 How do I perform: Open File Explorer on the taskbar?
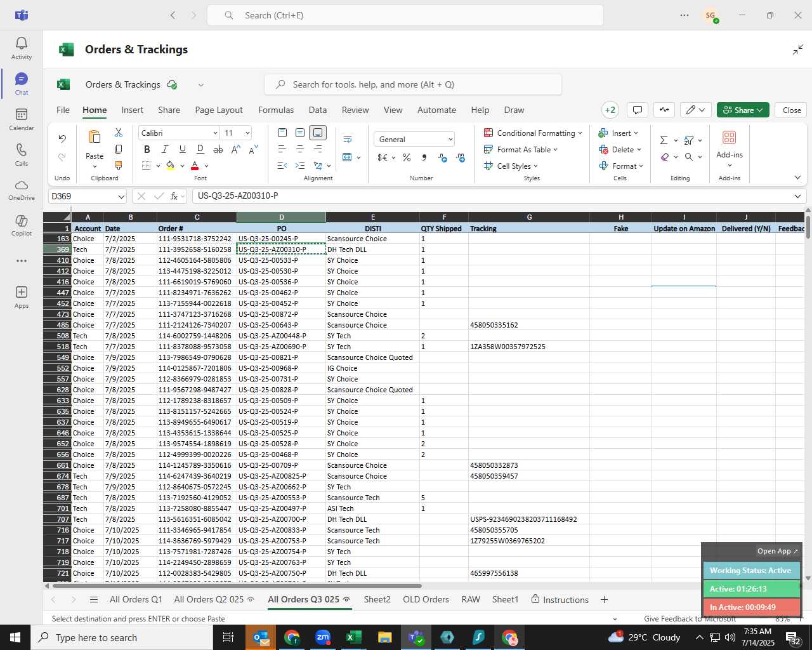[384, 637]
